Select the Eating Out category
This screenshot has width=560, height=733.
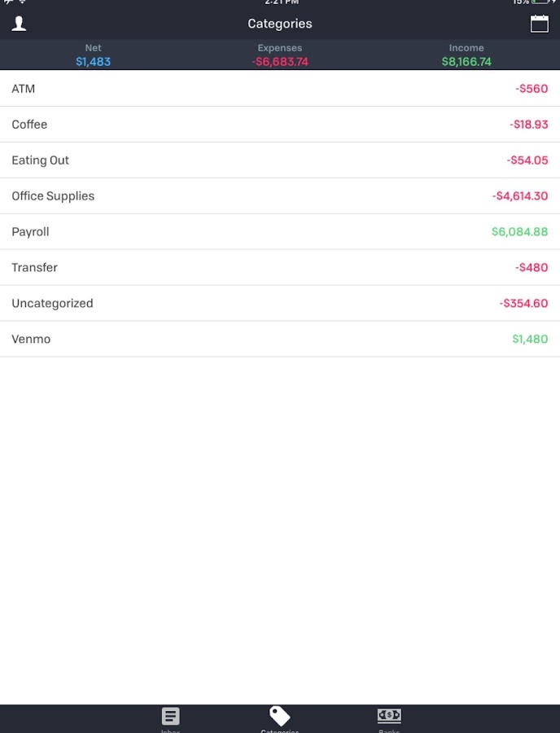280,160
